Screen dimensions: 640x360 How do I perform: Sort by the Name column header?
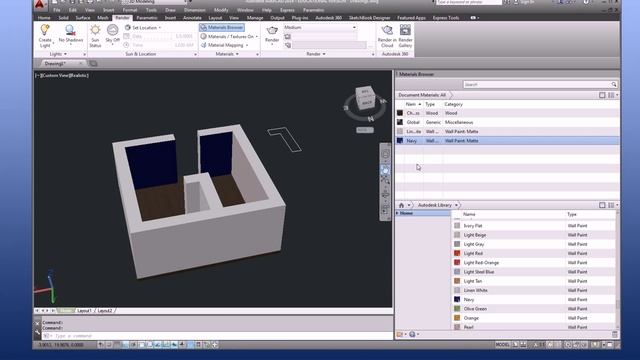[x=413, y=104]
